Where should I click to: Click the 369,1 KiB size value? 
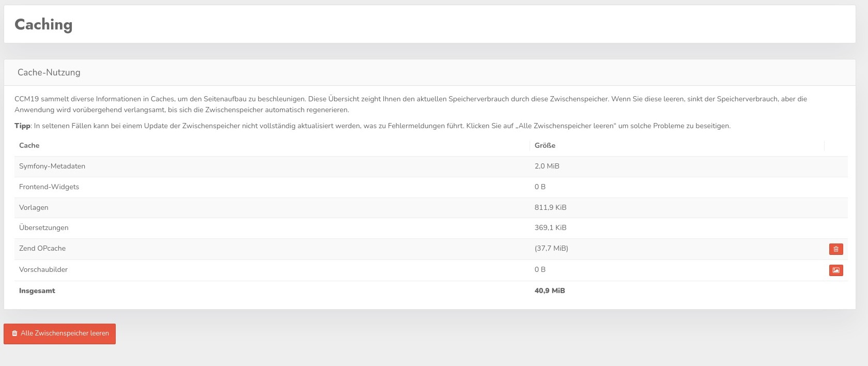click(550, 228)
